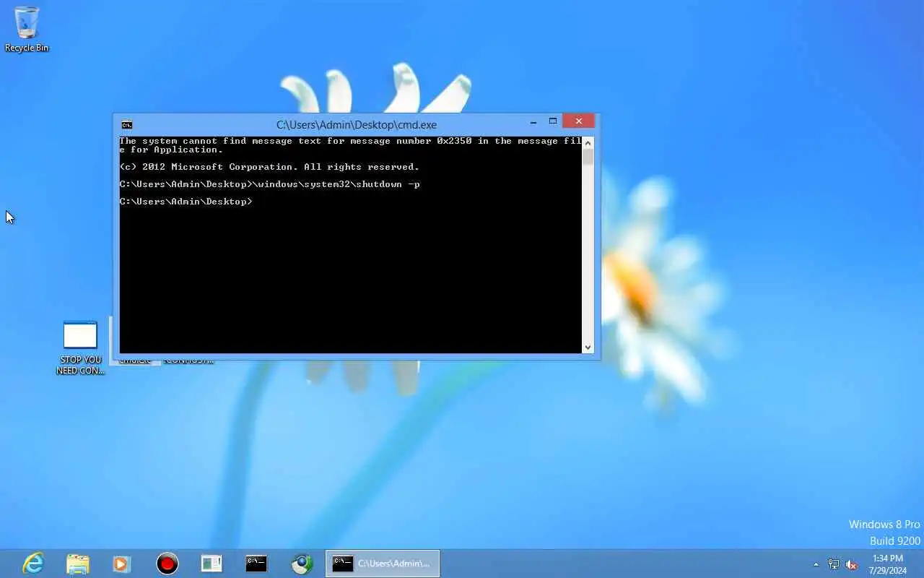Minimize the cmd.exe window
The height and width of the screenshot is (578, 924).
pos(533,122)
